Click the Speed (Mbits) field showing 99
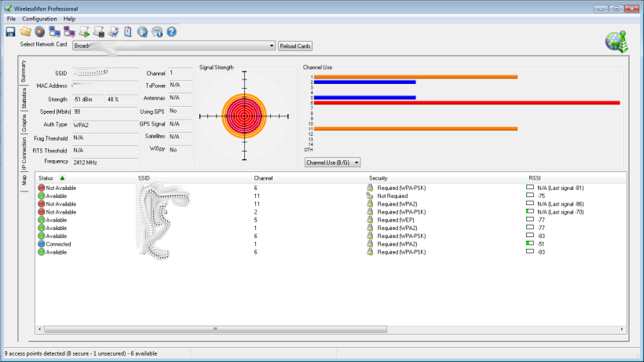This screenshot has width=644, height=362. [x=105, y=112]
